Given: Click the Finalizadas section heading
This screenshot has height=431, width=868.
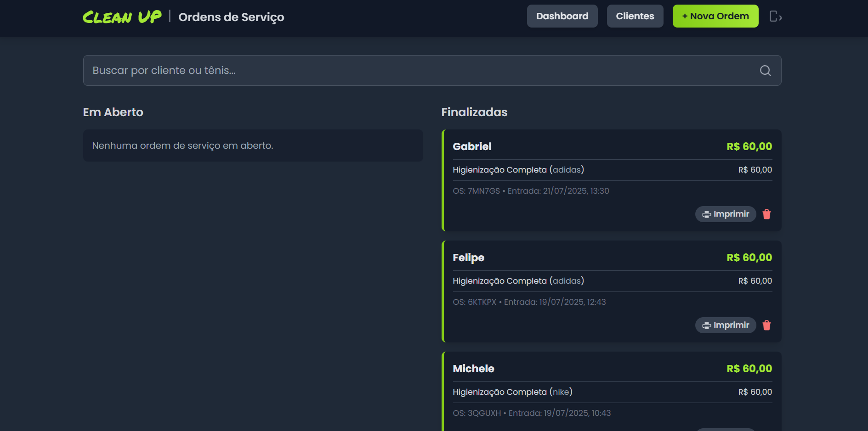Looking at the screenshot, I should (474, 112).
